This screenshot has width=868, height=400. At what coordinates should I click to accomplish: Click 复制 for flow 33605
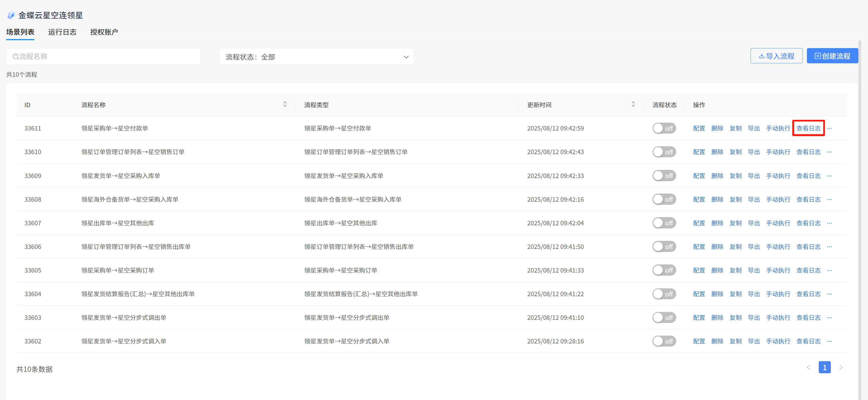click(x=735, y=270)
